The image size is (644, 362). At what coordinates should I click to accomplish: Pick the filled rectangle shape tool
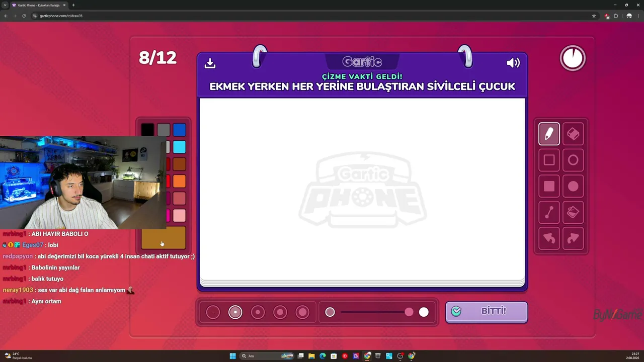click(x=549, y=187)
